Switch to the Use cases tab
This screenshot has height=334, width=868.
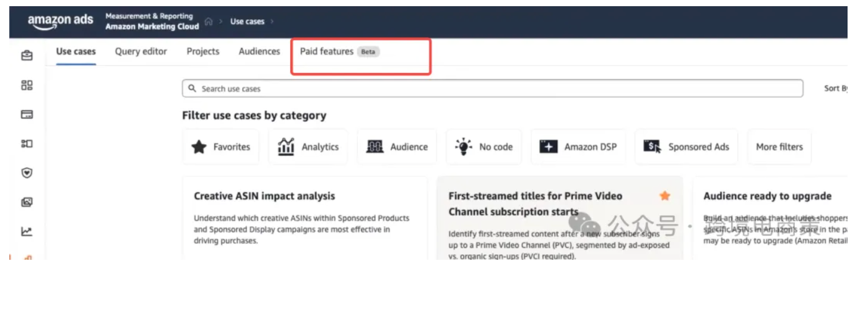click(76, 51)
